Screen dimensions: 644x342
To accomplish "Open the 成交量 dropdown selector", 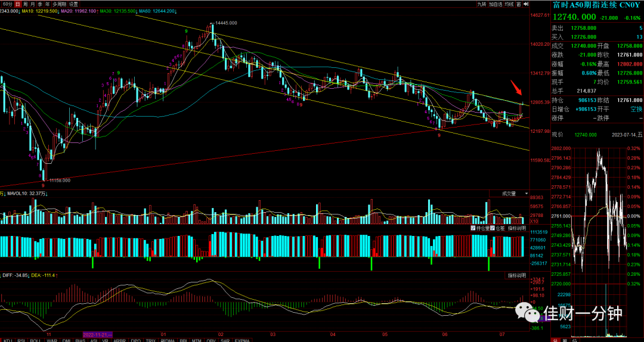I will [x=515, y=194].
